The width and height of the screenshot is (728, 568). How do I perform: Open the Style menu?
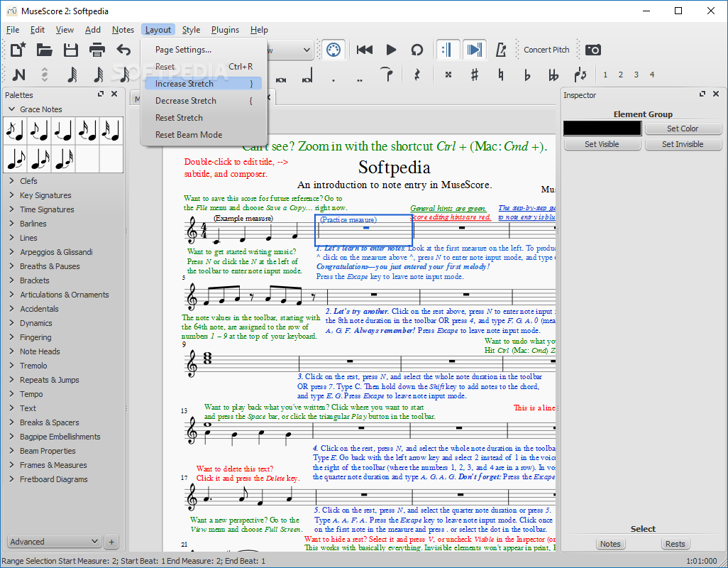tap(191, 30)
